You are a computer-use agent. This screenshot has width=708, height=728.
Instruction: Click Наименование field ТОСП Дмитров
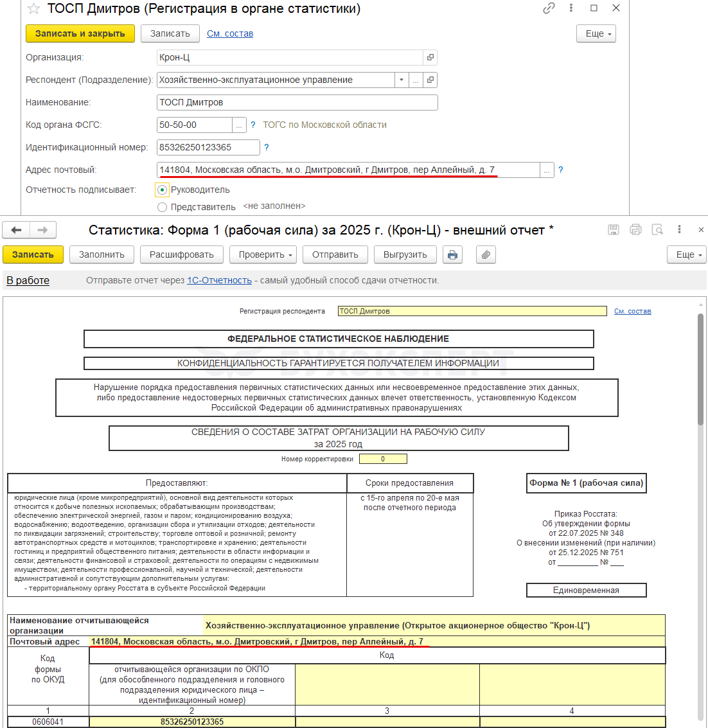tap(297, 102)
